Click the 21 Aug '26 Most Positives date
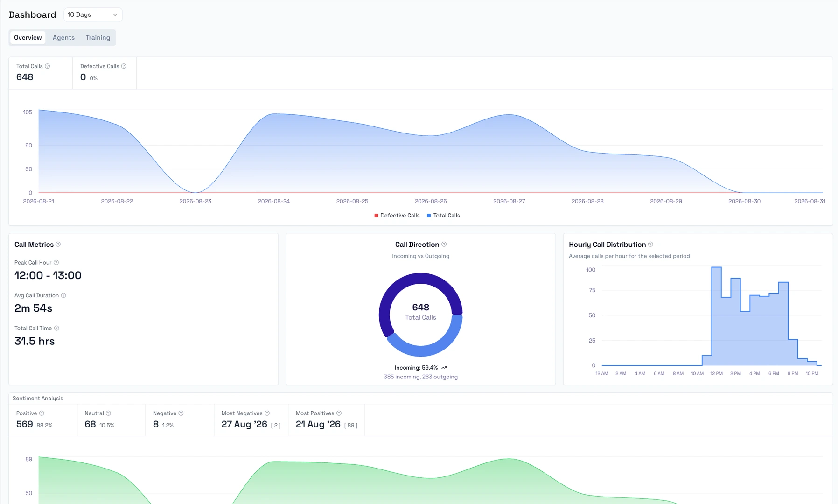Viewport: 838px width, 504px height. click(x=318, y=424)
